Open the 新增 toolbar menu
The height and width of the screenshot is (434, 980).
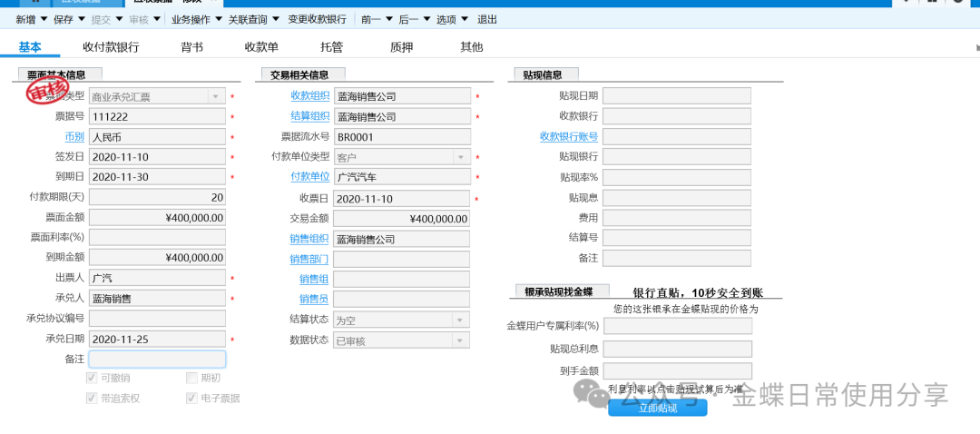click(x=31, y=19)
